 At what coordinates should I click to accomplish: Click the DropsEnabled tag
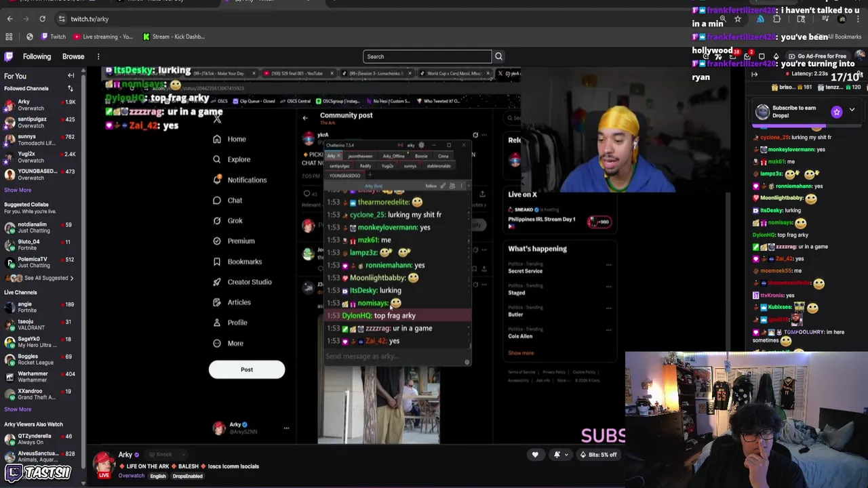[187, 476]
